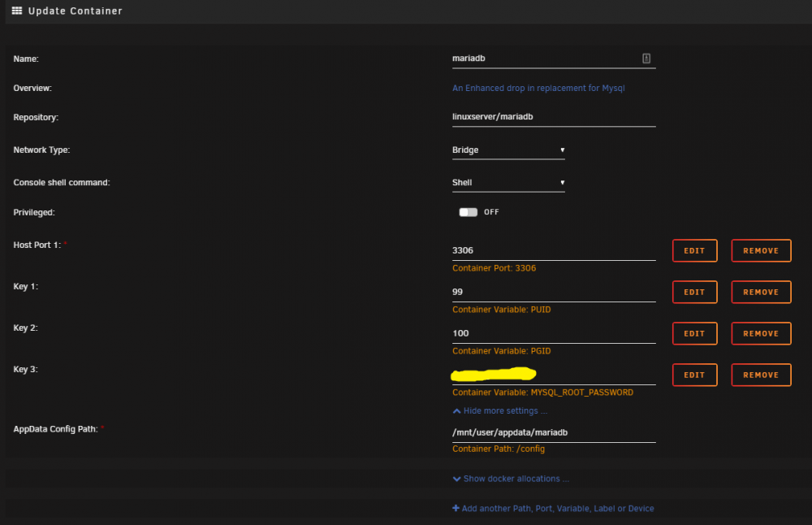Viewport: 812px width, 525px height.
Task: Click the icon inside the Name field
Action: (646, 58)
